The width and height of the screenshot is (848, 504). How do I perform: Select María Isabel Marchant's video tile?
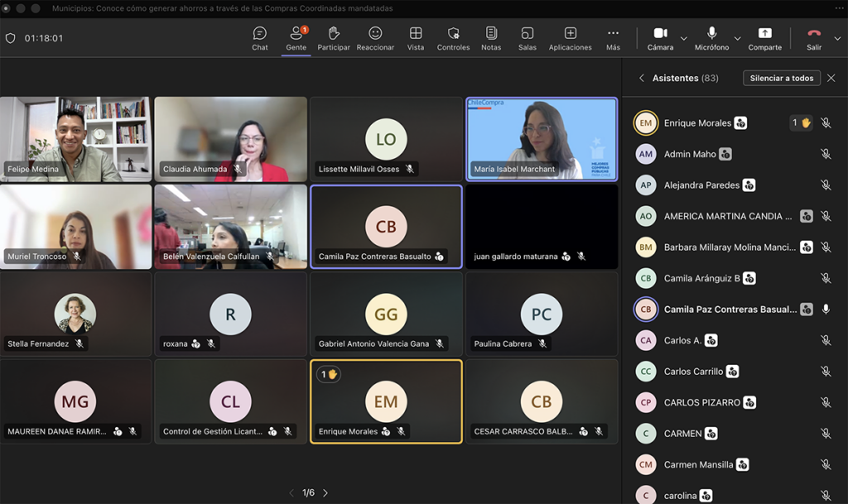[542, 138]
